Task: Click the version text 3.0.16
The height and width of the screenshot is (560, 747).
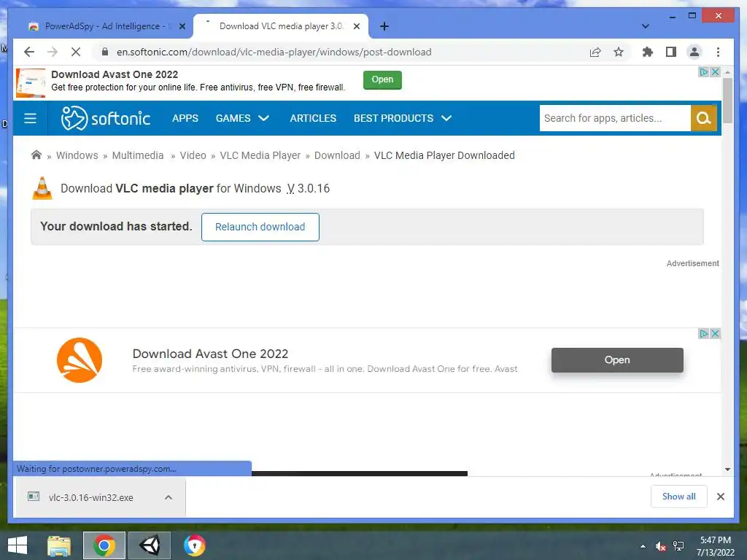Action: (x=314, y=189)
